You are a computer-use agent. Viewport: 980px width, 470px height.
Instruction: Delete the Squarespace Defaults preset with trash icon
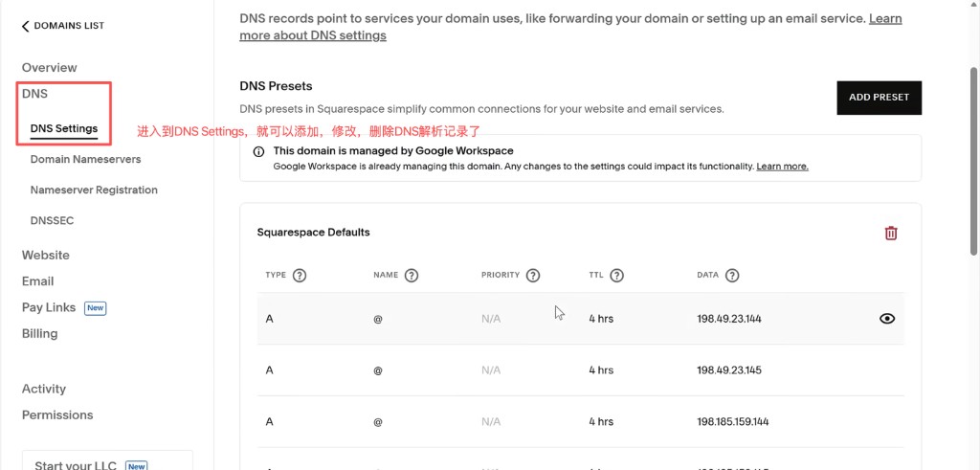coord(891,234)
